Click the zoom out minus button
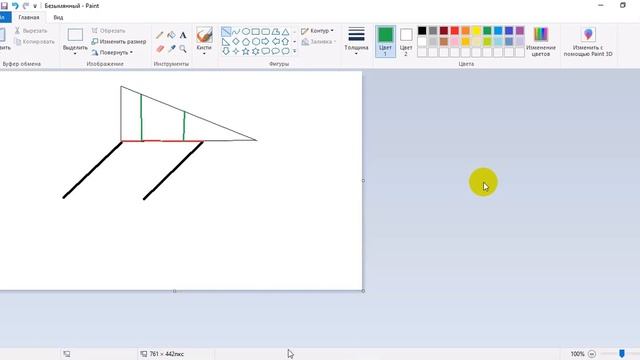The image size is (640, 360). (x=592, y=354)
